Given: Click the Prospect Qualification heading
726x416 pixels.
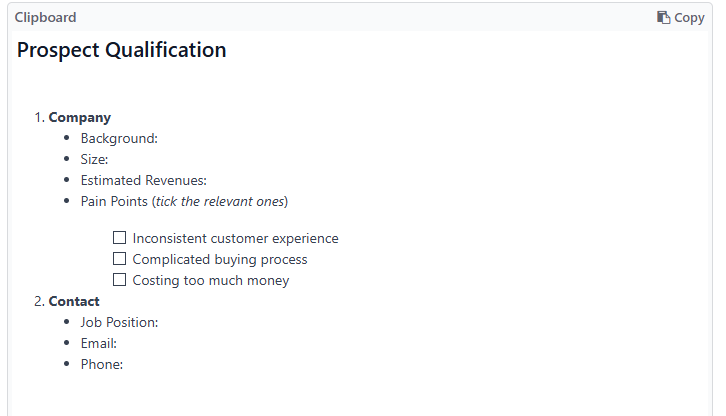Looking at the screenshot, I should 121,50.
